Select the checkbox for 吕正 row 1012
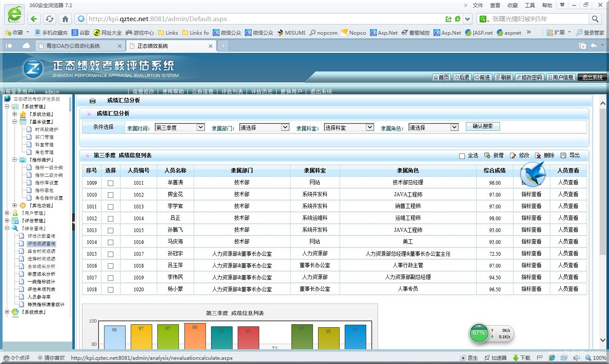The height and width of the screenshot is (364, 609). (x=110, y=219)
